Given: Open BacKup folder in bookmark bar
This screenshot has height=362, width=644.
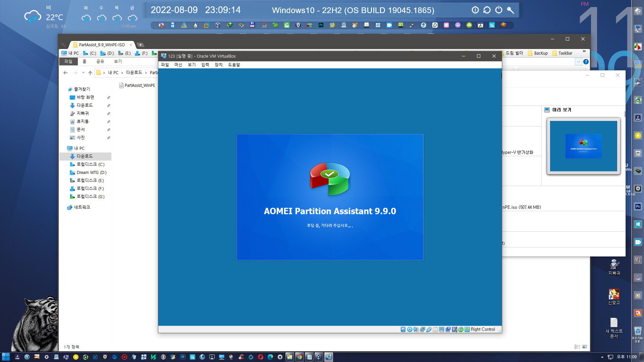Looking at the screenshot, I should coord(538,53).
